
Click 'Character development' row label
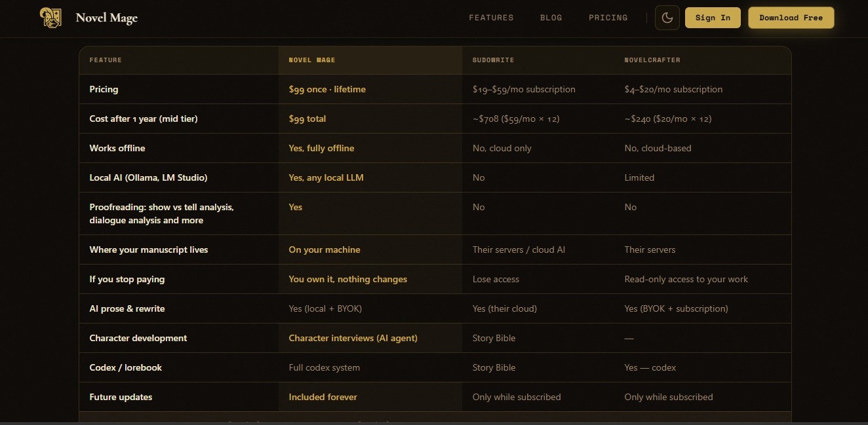138,338
